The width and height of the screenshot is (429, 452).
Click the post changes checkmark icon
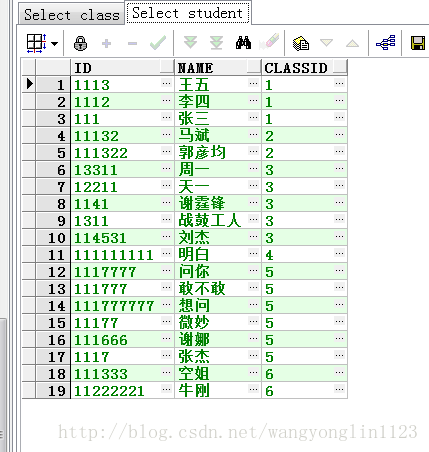(x=158, y=43)
